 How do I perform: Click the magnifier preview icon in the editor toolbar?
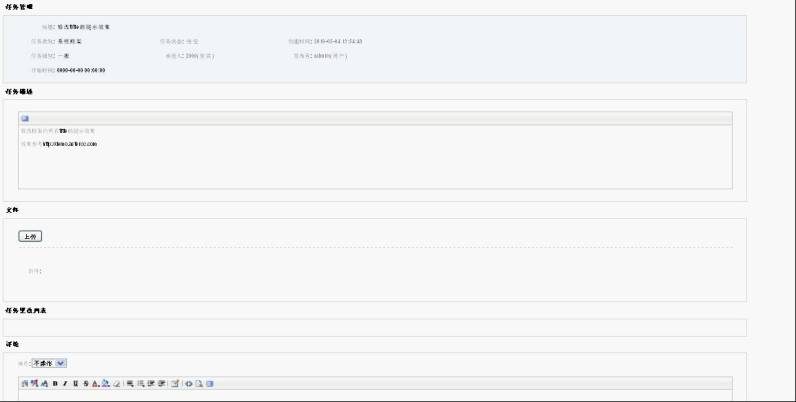click(199, 384)
